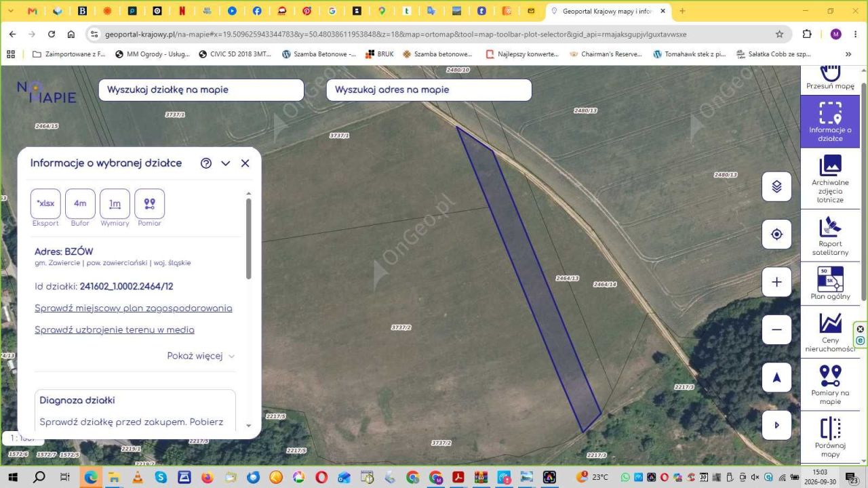The width and height of the screenshot is (868, 488).
Task: Open a new browser tab
Action: pos(682,11)
